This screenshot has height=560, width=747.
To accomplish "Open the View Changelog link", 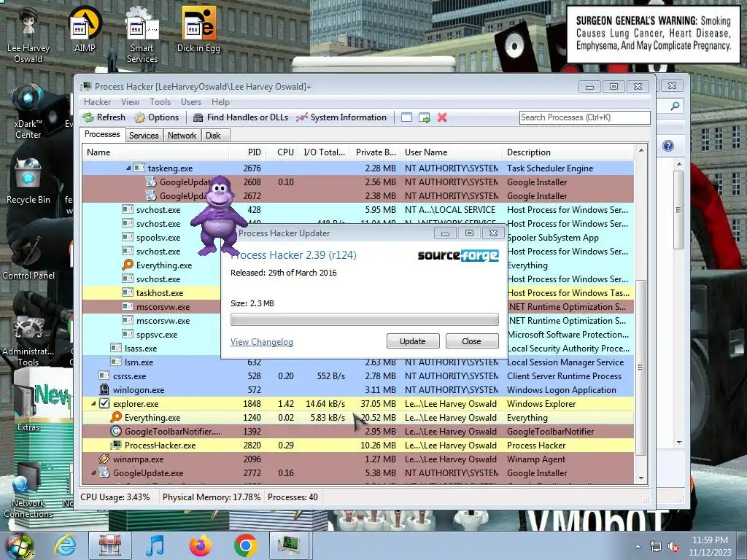I will coord(262,342).
